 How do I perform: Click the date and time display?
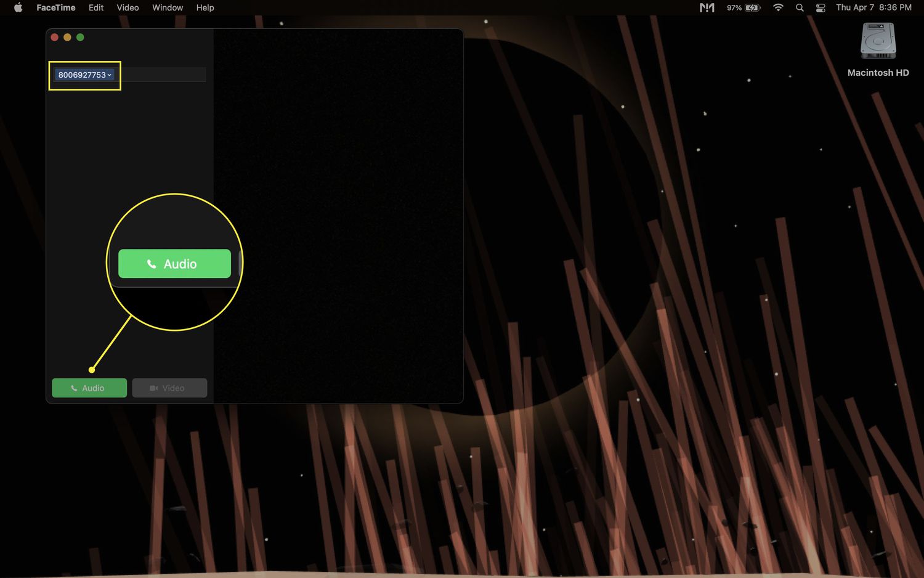873,7
